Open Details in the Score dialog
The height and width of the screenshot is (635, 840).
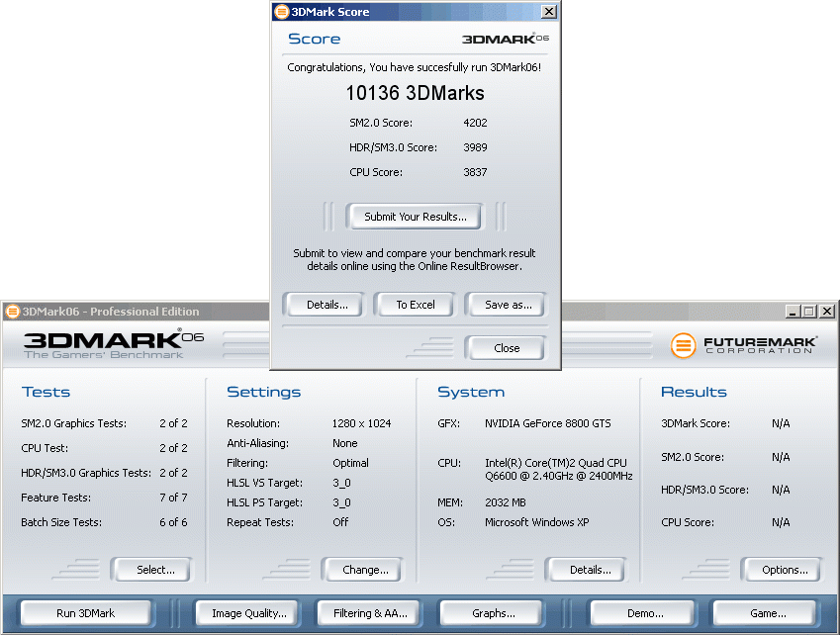[327, 305]
